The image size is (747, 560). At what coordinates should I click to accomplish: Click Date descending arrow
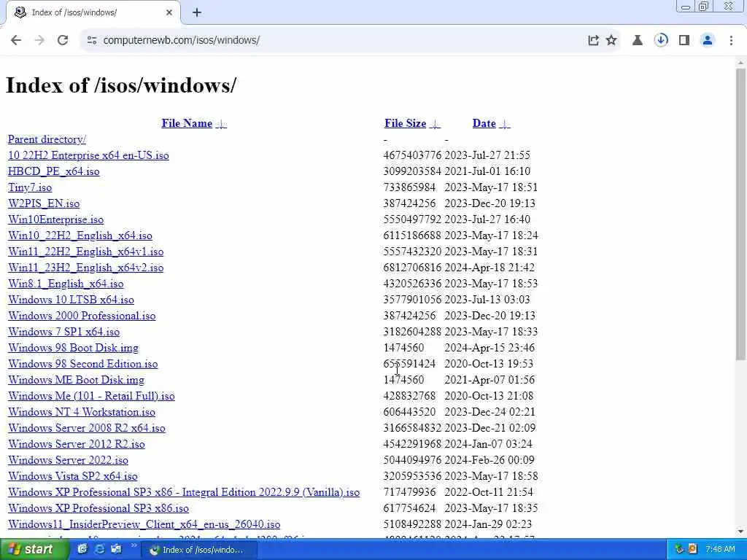point(505,124)
